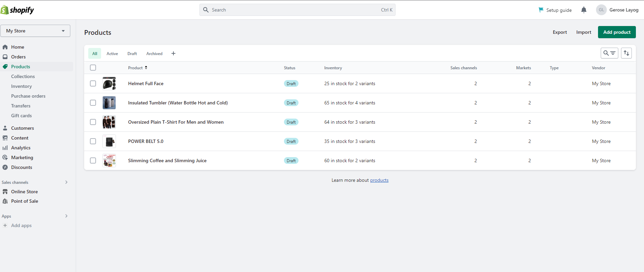Image resolution: width=644 pixels, height=272 pixels.
Task: Expand the Sales channels section chevron
Action: point(66,182)
